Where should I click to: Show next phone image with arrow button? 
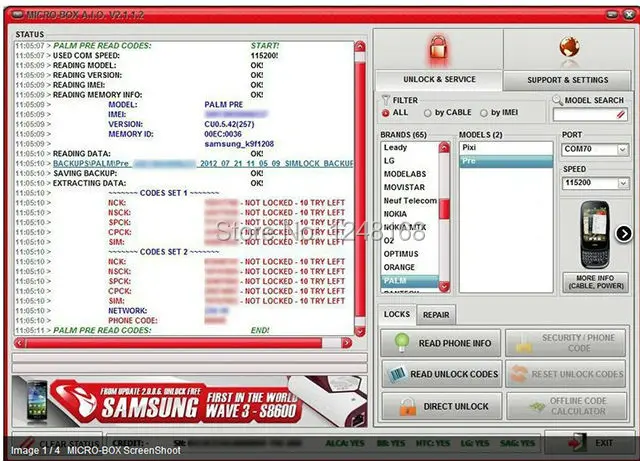point(624,234)
